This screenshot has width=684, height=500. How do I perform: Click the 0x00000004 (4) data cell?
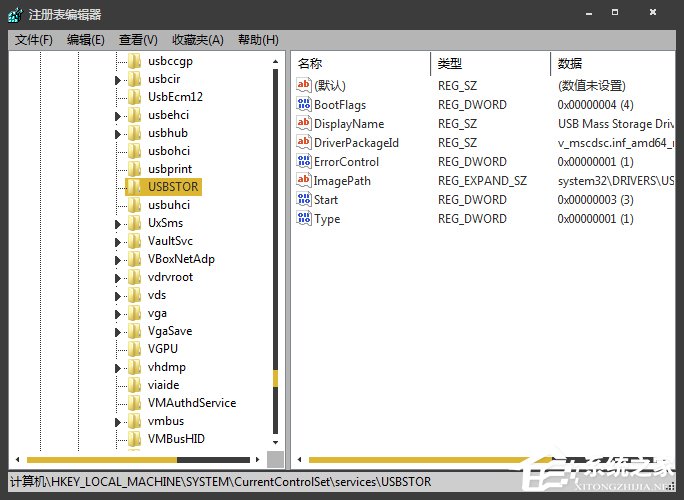[x=595, y=105]
